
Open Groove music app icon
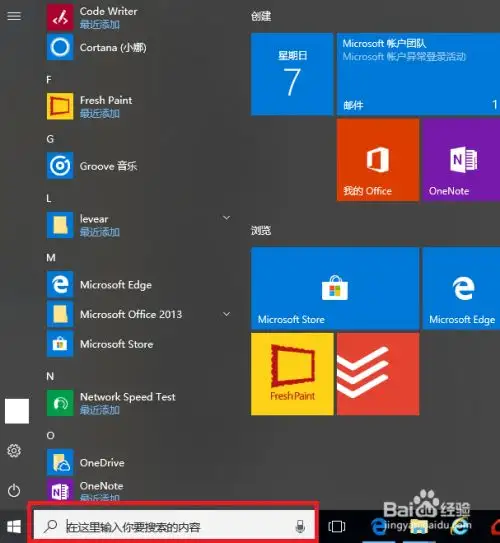pos(60,166)
